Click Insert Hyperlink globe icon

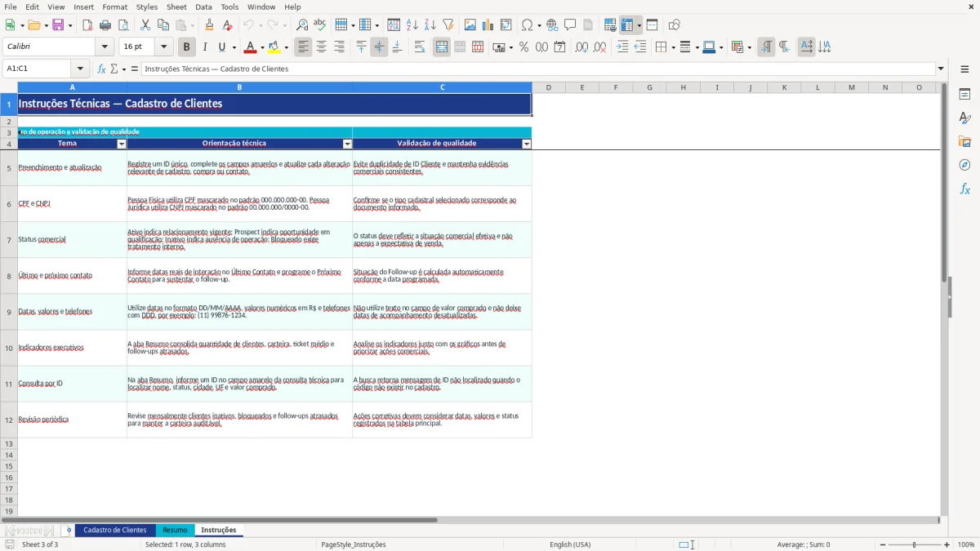coord(552,25)
